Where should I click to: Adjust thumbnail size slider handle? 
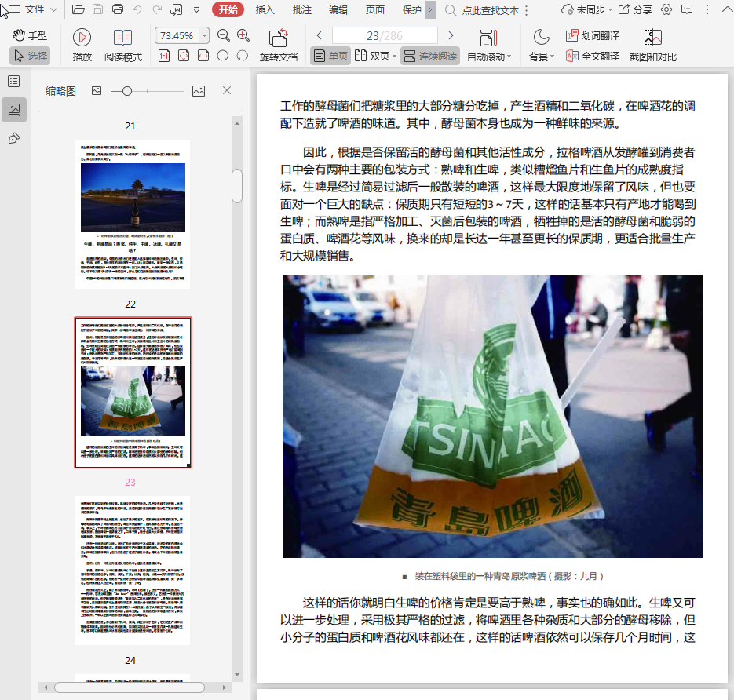click(127, 91)
